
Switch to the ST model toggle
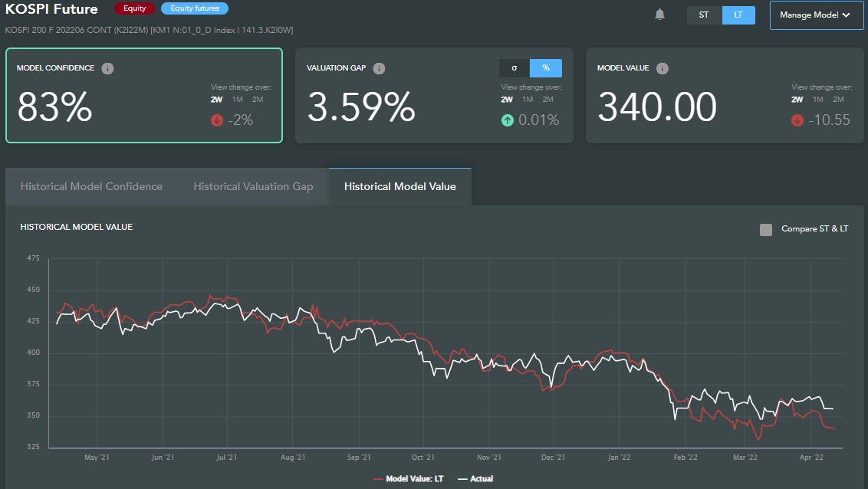click(704, 15)
